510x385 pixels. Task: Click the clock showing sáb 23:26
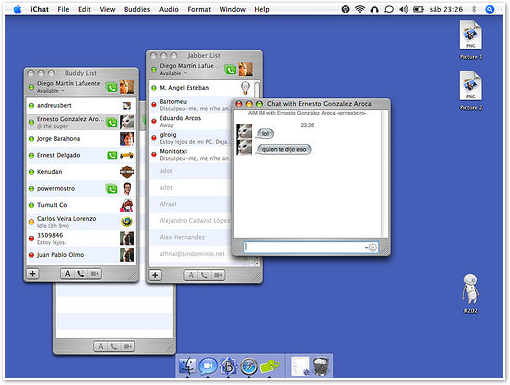(446, 9)
